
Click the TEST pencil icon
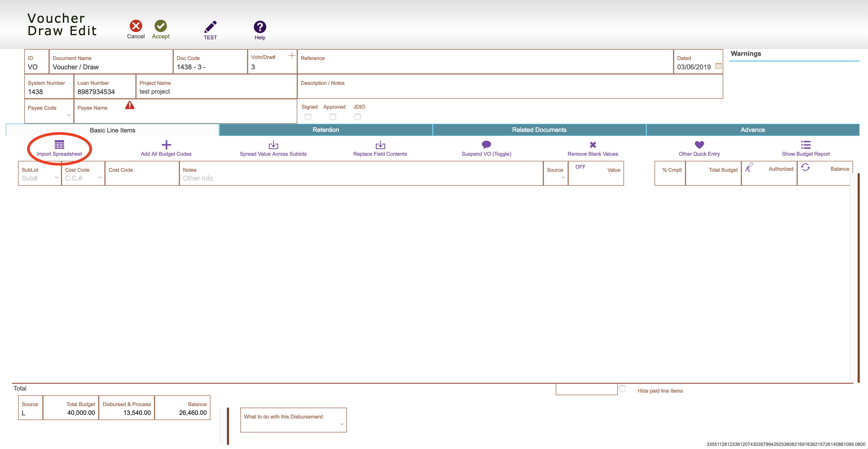pyautogui.click(x=210, y=27)
